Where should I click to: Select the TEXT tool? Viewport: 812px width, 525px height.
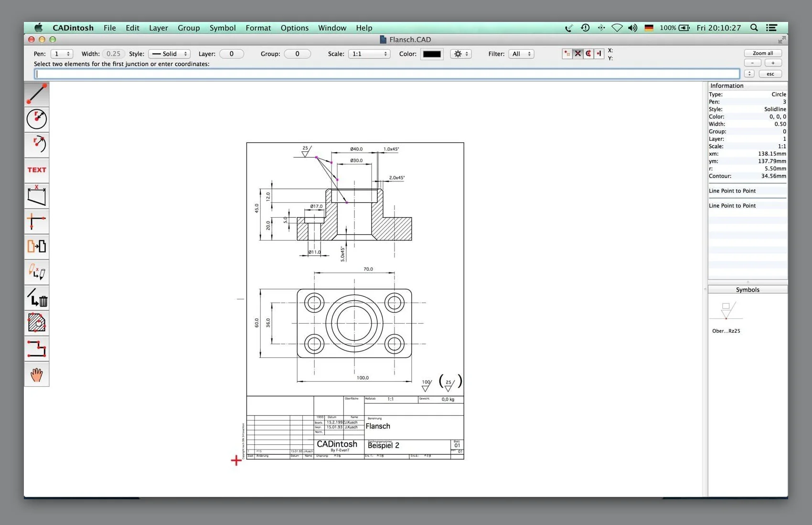pos(37,170)
